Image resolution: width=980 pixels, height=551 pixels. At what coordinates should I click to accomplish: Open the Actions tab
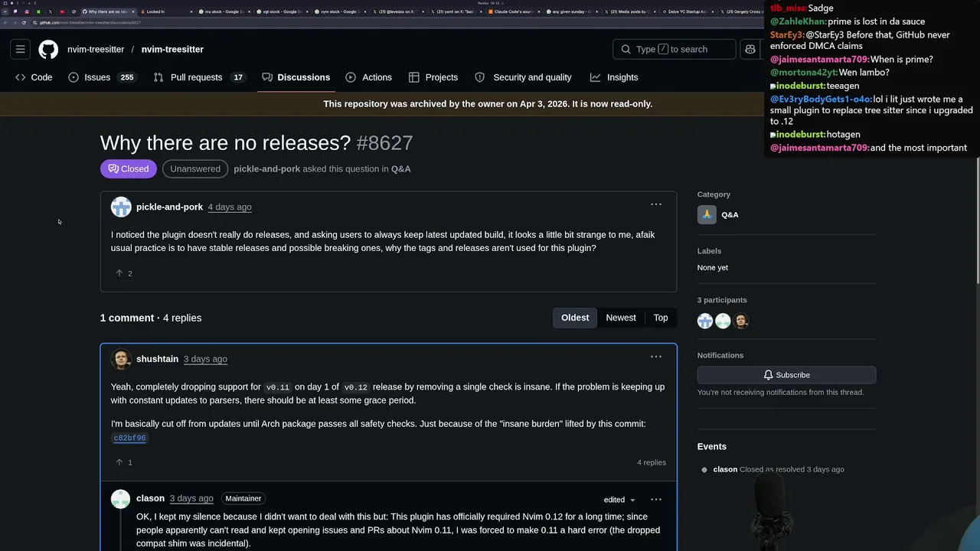coord(369,77)
